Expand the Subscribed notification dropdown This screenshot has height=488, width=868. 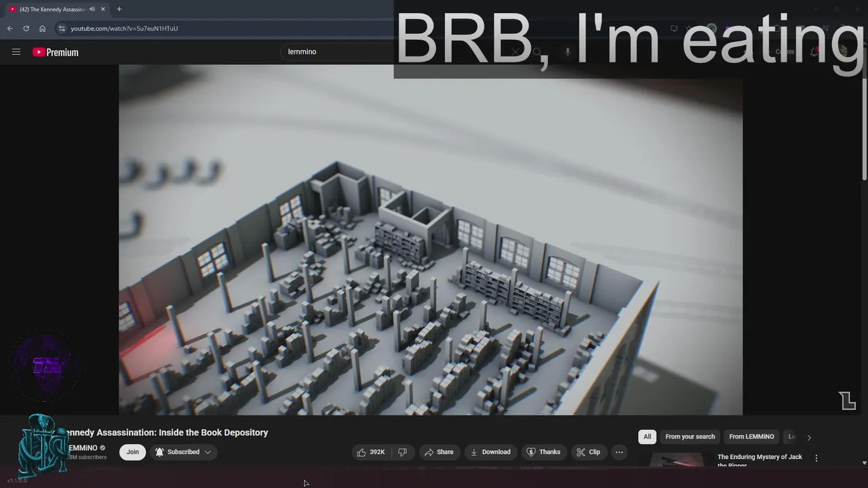(x=183, y=452)
